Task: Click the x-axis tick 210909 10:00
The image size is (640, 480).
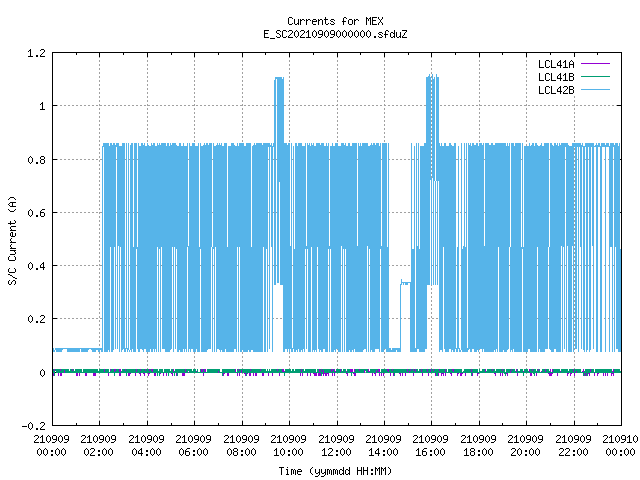Action: coord(289,446)
